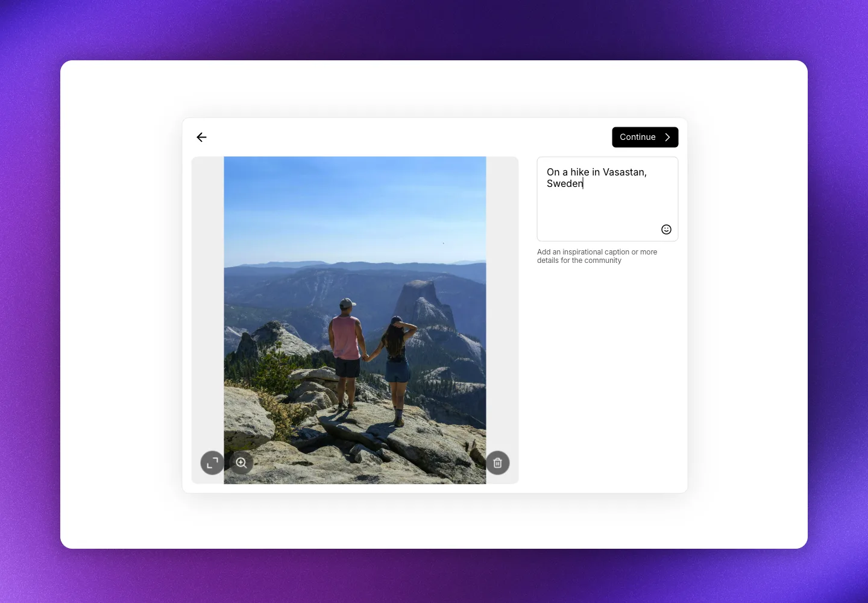Image resolution: width=868 pixels, height=603 pixels.
Task: Open the emoji picker in caption box
Action: pos(666,229)
